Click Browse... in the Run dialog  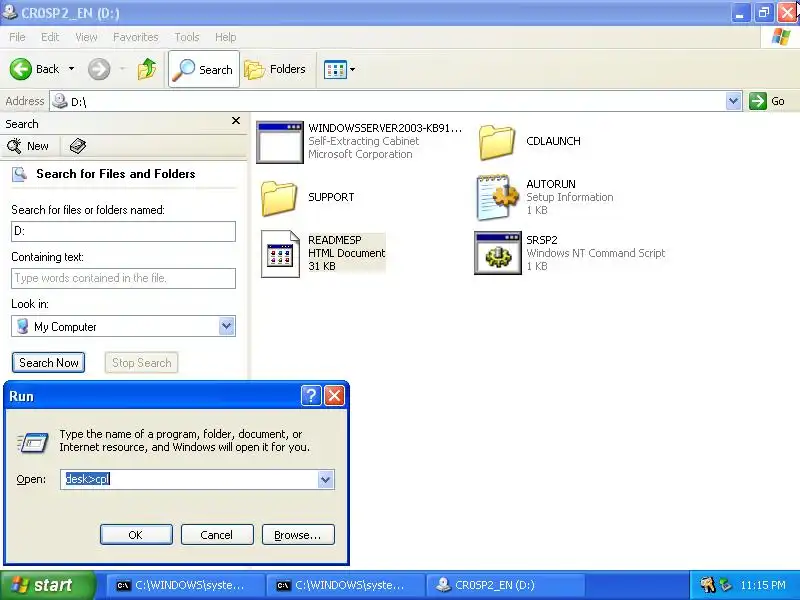click(x=298, y=535)
